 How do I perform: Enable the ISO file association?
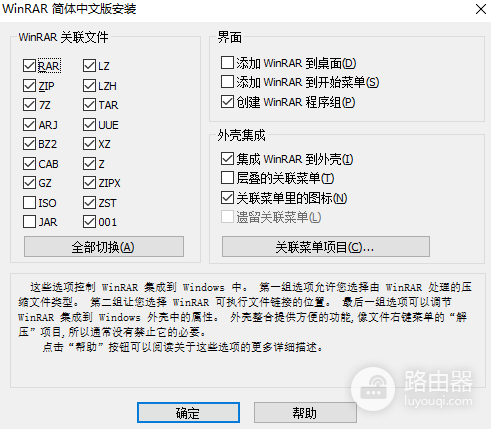[30, 203]
